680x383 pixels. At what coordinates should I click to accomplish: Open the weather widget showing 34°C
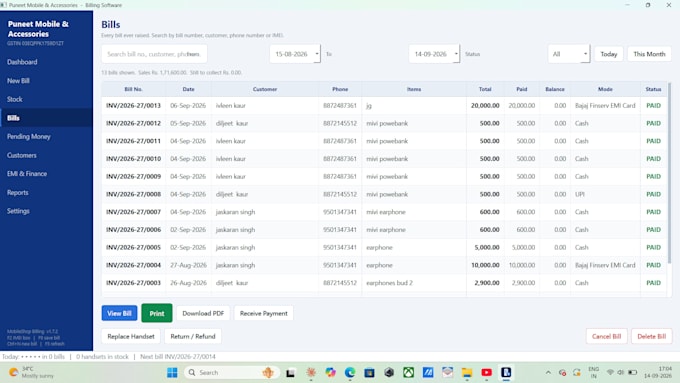[x=31, y=373]
